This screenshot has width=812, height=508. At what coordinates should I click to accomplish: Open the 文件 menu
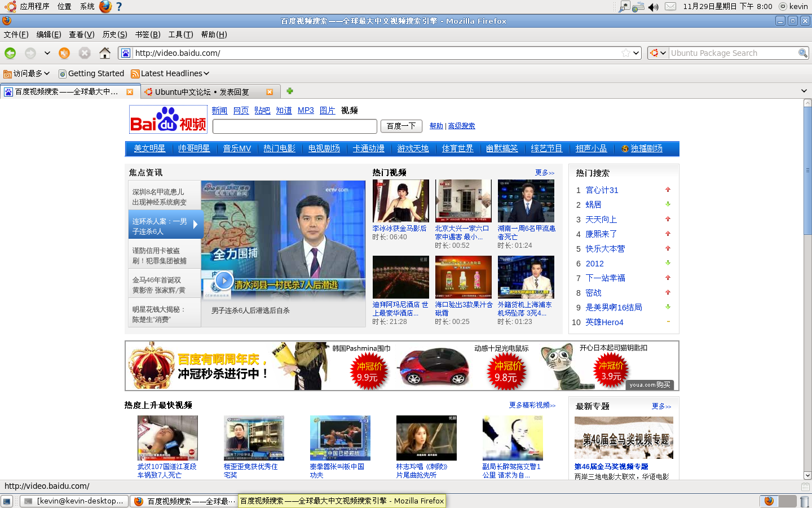(16, 34)
